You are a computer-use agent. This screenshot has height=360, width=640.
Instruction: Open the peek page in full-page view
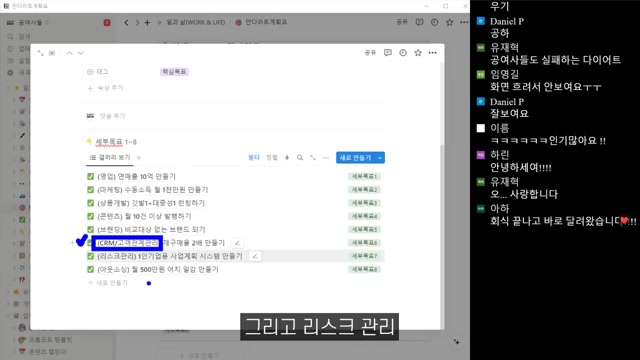[40, 53]
